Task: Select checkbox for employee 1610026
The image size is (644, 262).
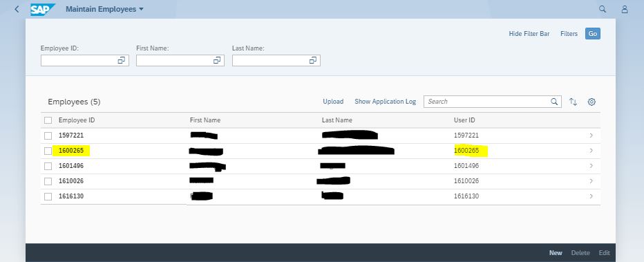Action: point(48,181)
